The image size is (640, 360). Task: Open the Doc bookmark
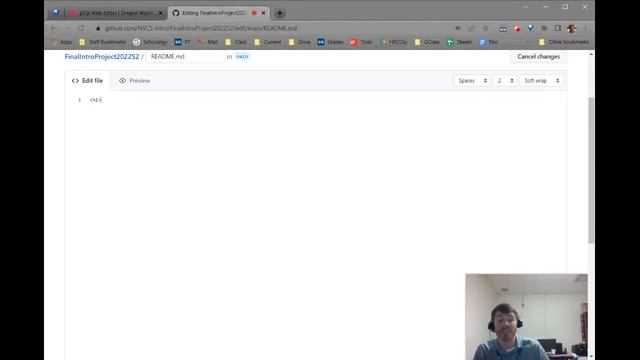489,42
